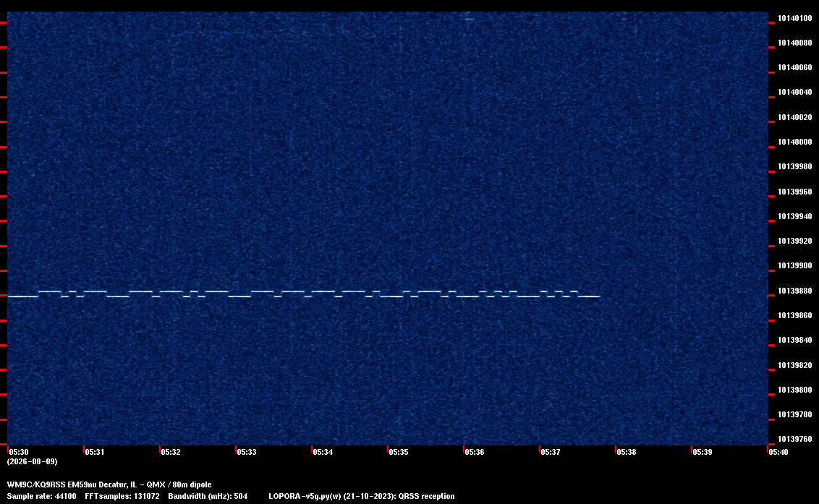The width and height of the screenshot is (819, 504).
Task: Click the 10140100 frequency label
Action: (794, 18)
